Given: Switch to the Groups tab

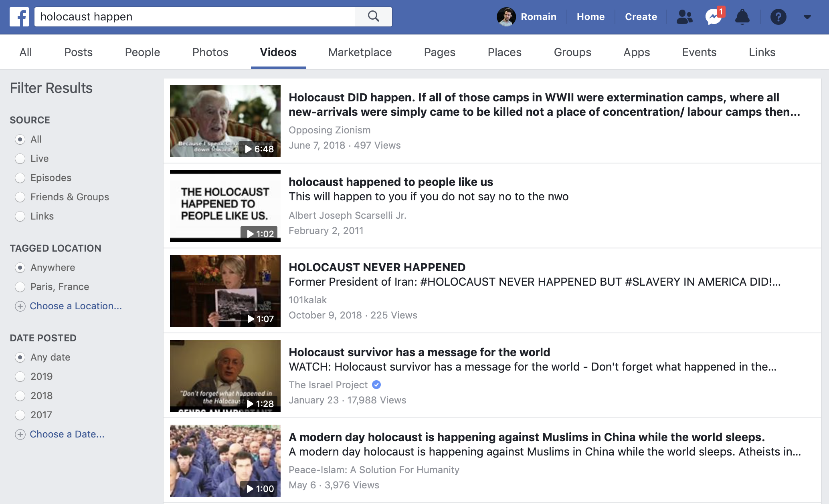Looking at the screenshot, I should pos(572,52).
